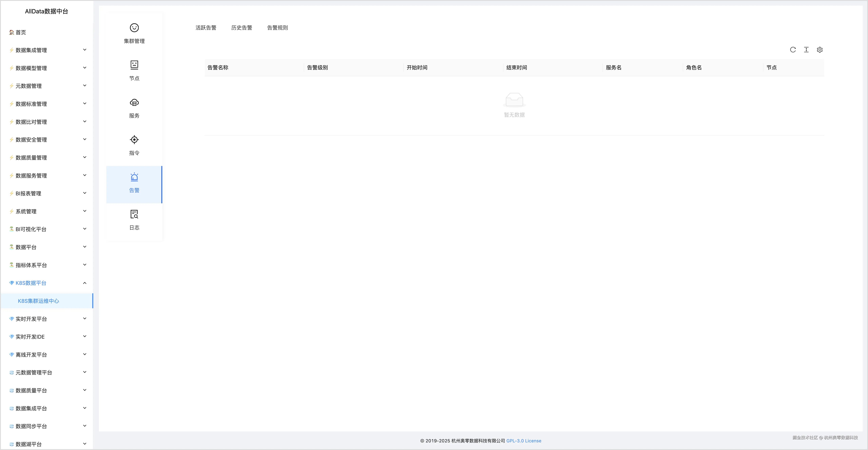Click the 告警 alarm bell icon
This screenshot has height=450, width=868.
pos(134,177)
